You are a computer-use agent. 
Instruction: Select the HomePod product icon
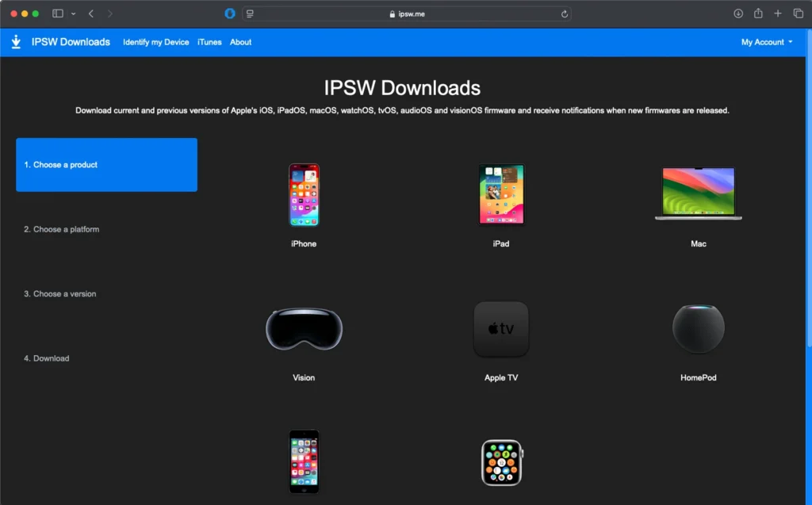pyautogui.click(x=698, y=328)
